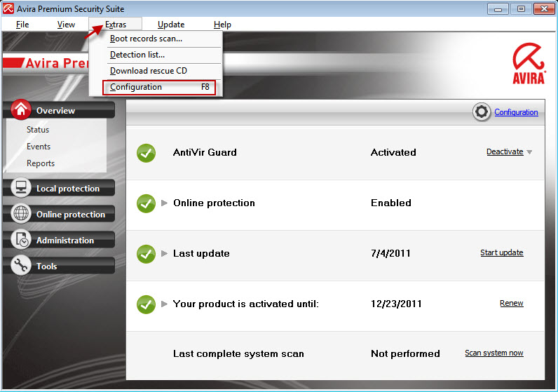Close the Extras menu
This screenshot has width=558, height=392.
(115, 25)
